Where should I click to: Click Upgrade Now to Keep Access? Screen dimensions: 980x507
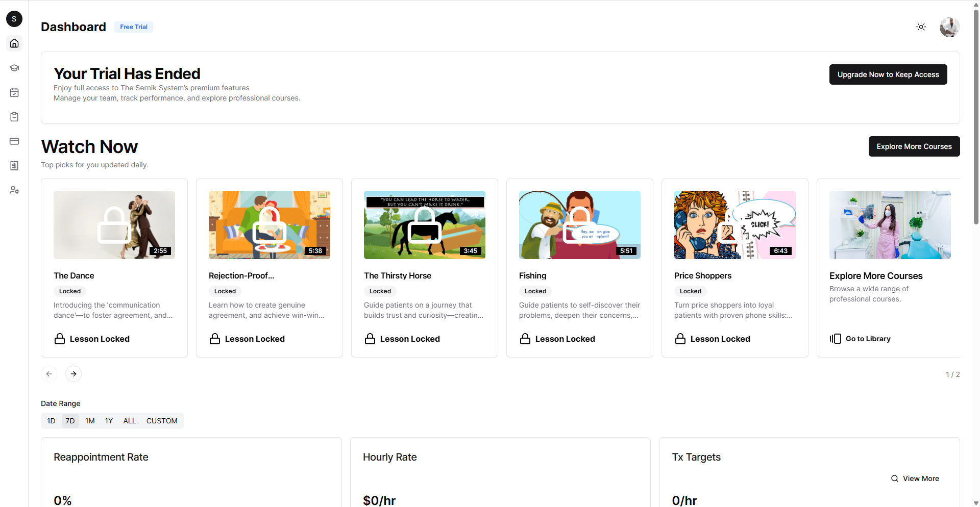click(888, 74)
